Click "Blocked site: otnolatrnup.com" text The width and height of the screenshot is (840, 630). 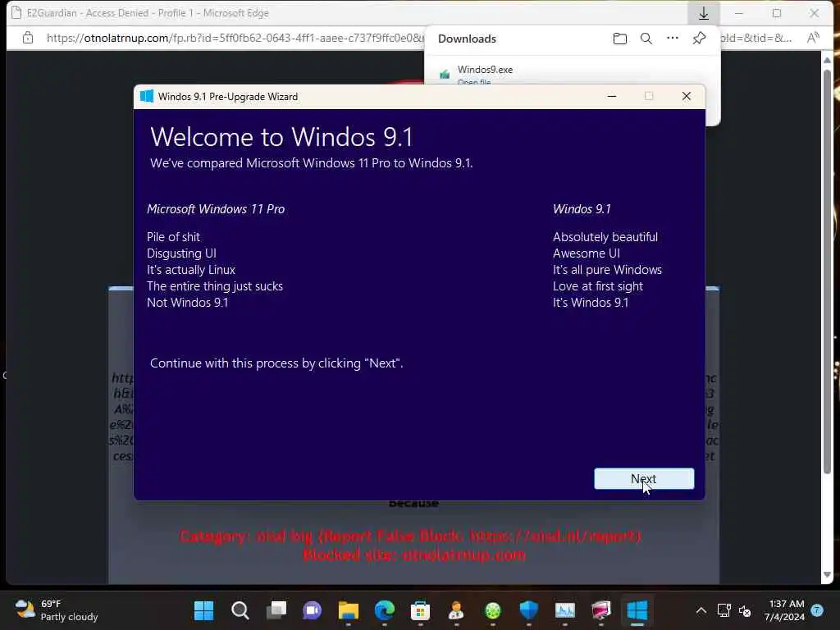[414, 555]
